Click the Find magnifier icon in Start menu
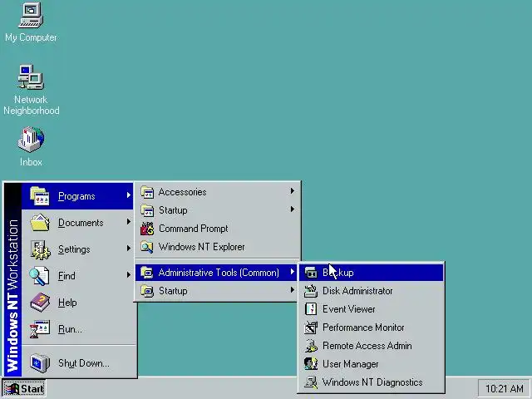The height and width of the screenshot is (399, 532). [x=39, y=276]
